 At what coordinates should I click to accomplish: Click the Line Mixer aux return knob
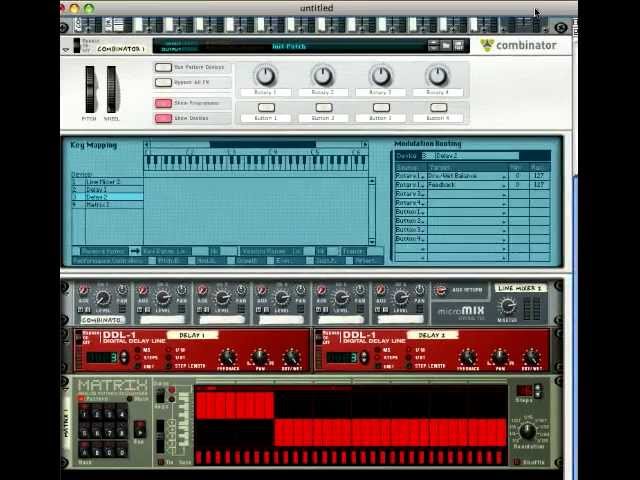point(440,291)
